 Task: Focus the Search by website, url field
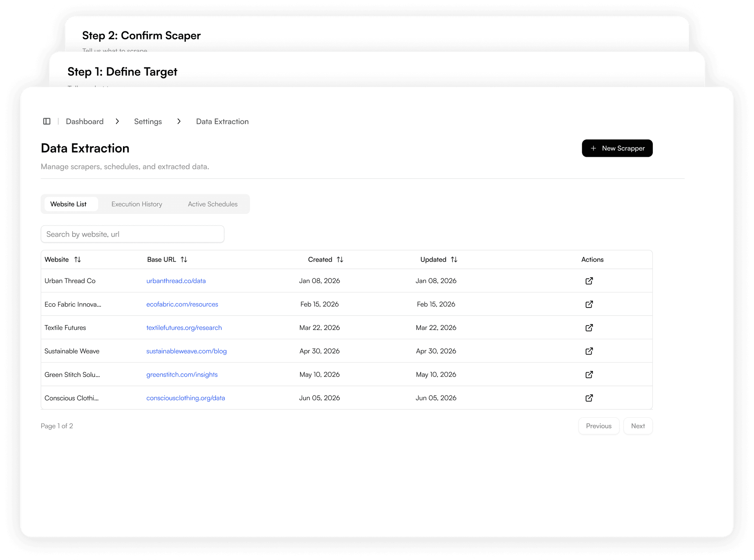click(133, 234)
